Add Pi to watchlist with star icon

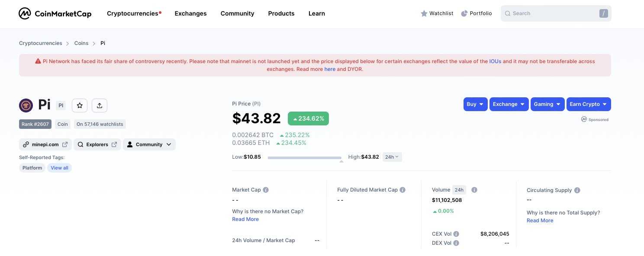coord(80,106)
